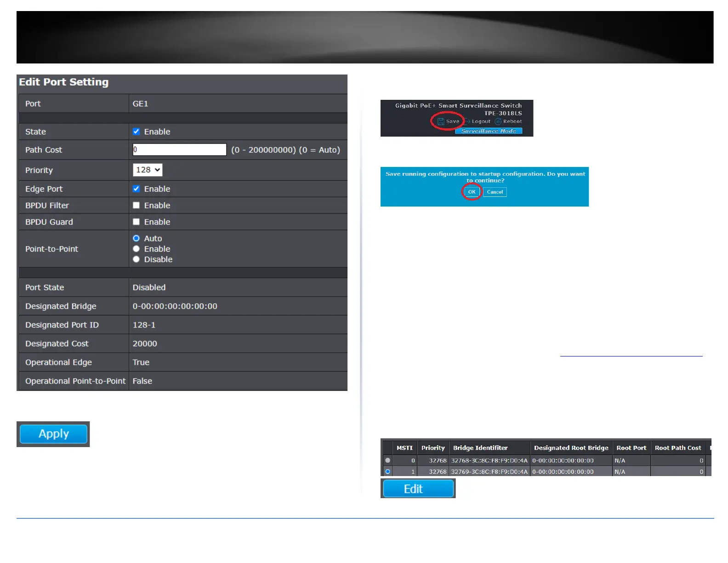This screenshot has height=563, width=728.
Task: Click the Logout icon
Action: [467, 121]
